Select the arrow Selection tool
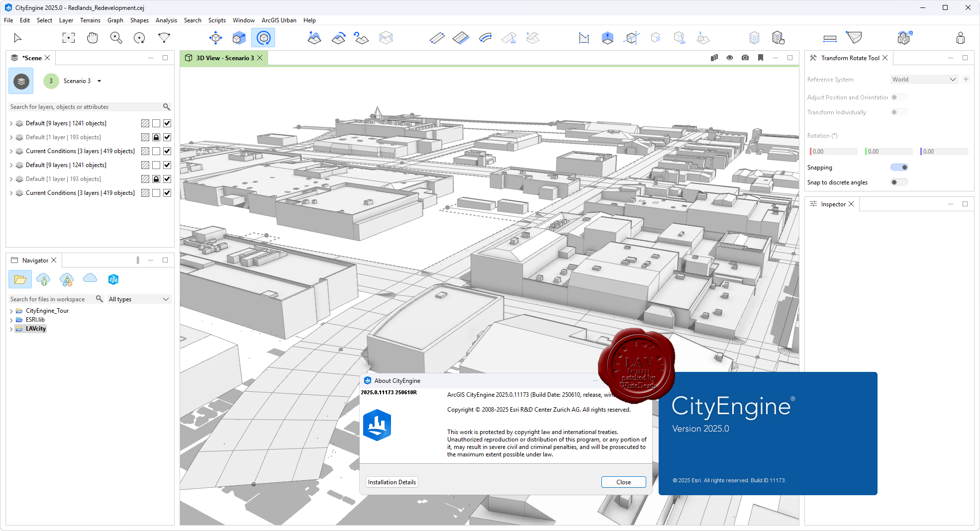The image size is (980, 531). click(x=18, y=38)
